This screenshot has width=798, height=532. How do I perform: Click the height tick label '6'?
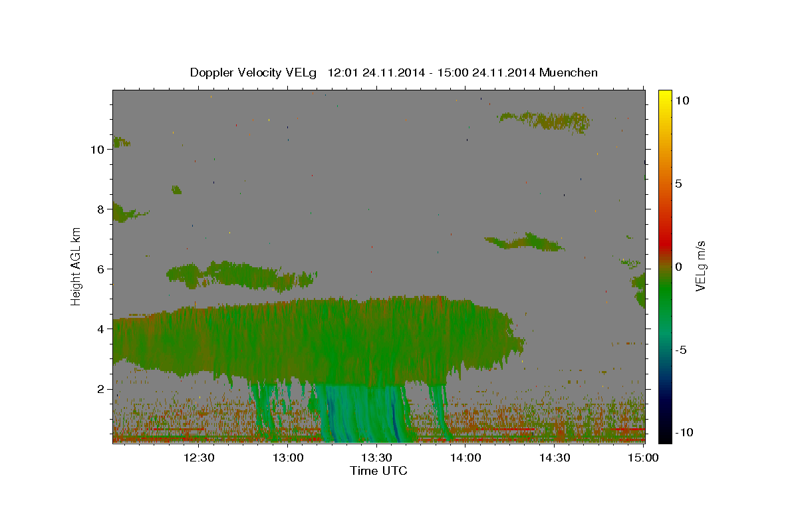coord(101,269)
